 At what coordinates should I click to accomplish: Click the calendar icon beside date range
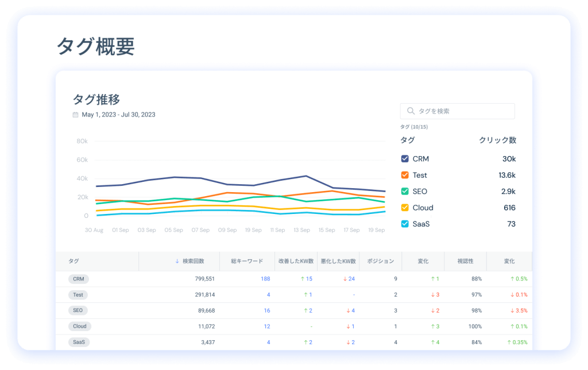pos(75,115)
